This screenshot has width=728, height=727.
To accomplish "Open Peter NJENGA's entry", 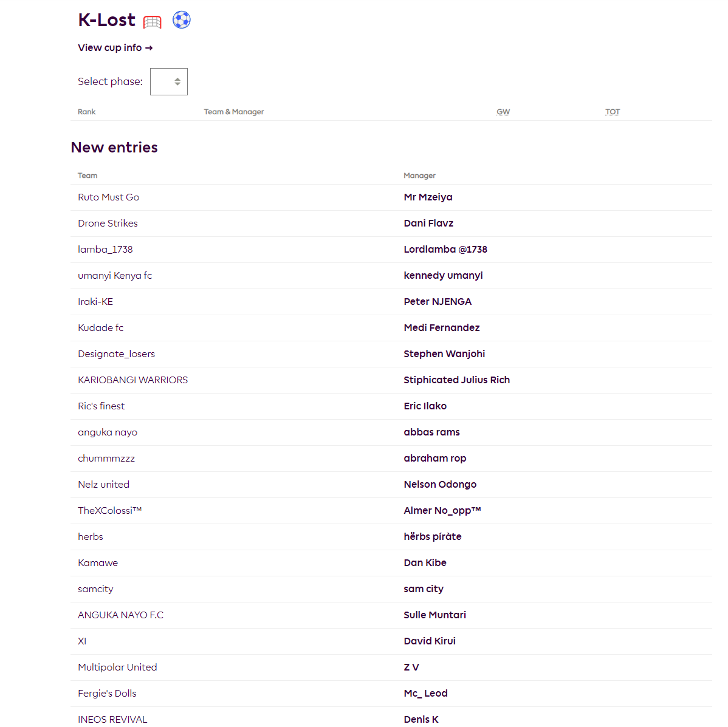I will [x=438, y=302].
